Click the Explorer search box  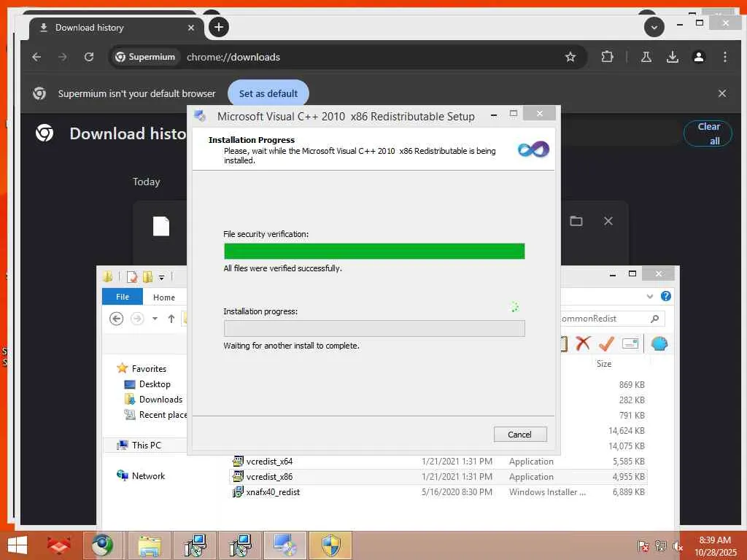[612, 319]
